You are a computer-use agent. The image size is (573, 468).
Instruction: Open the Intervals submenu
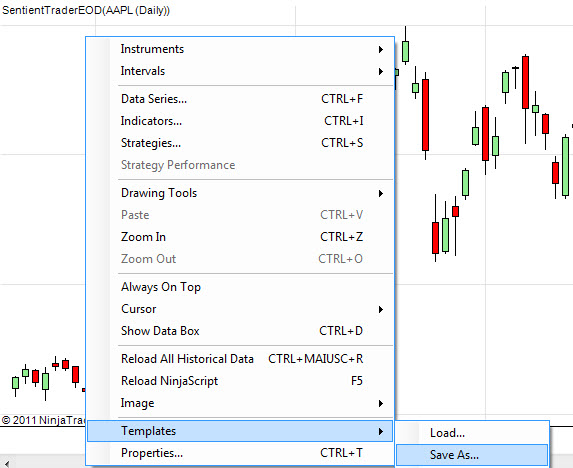[240, 71]
